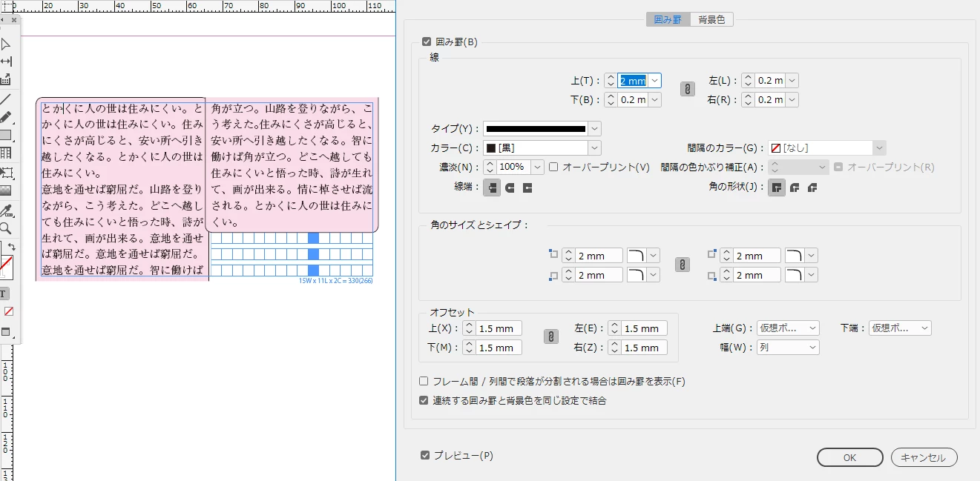
Task: Open 左(L) stroke width dropdown
Action: click(792, 81)
